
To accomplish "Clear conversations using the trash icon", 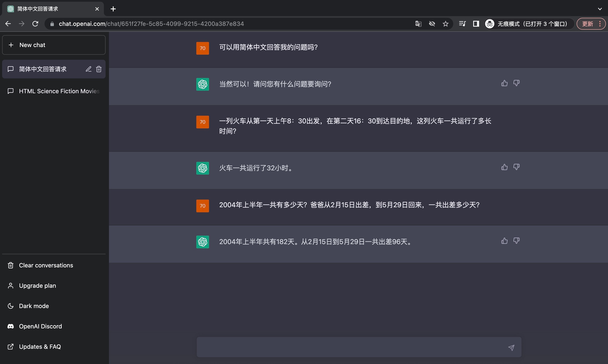I will [x=11, y=265].
